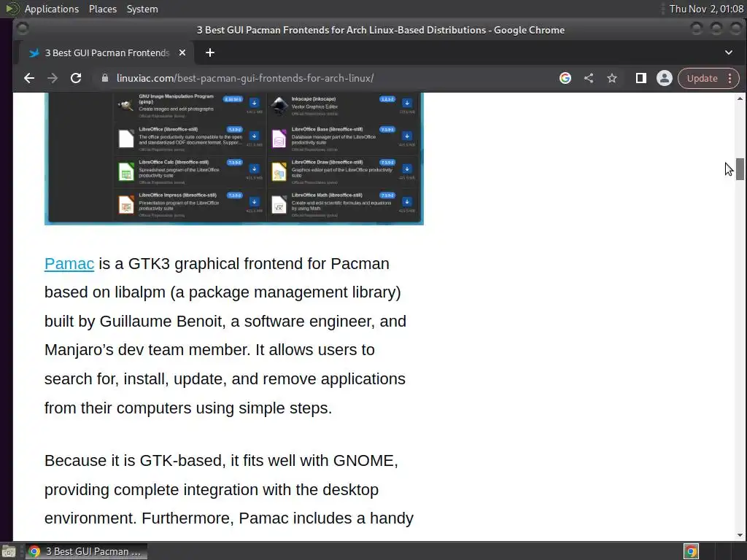Click the scrollbar down arrow
Screen dimensions: 747x560
point(740,535)
